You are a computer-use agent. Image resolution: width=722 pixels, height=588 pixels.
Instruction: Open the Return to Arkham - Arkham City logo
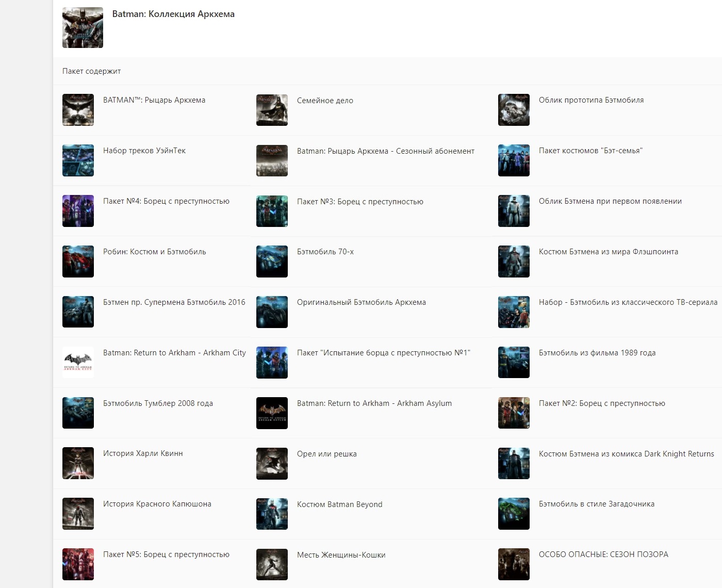coord(78,363)
